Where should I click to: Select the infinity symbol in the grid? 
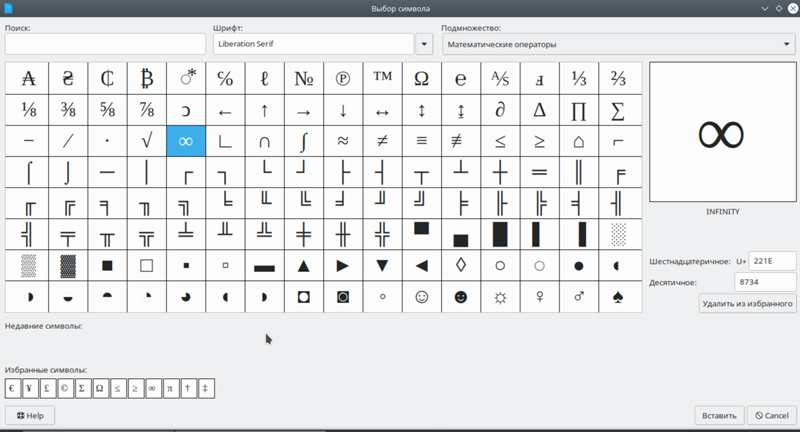pos(186,141)
